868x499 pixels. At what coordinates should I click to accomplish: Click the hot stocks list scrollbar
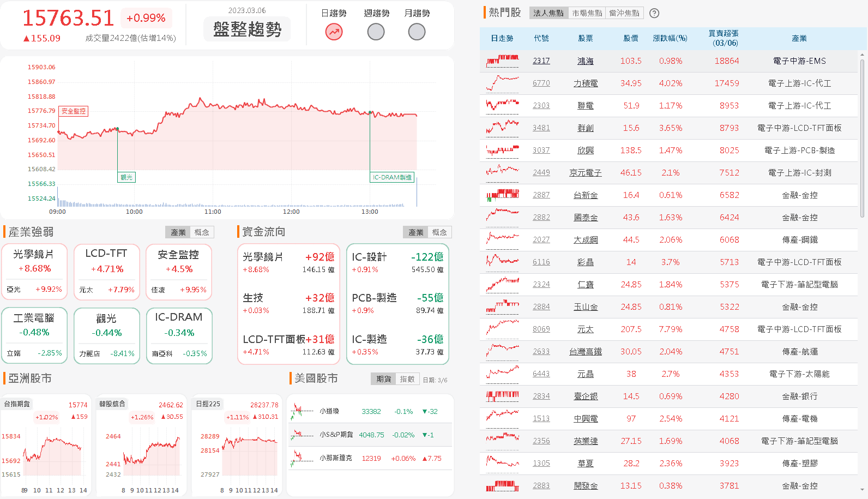pos(862,136)
